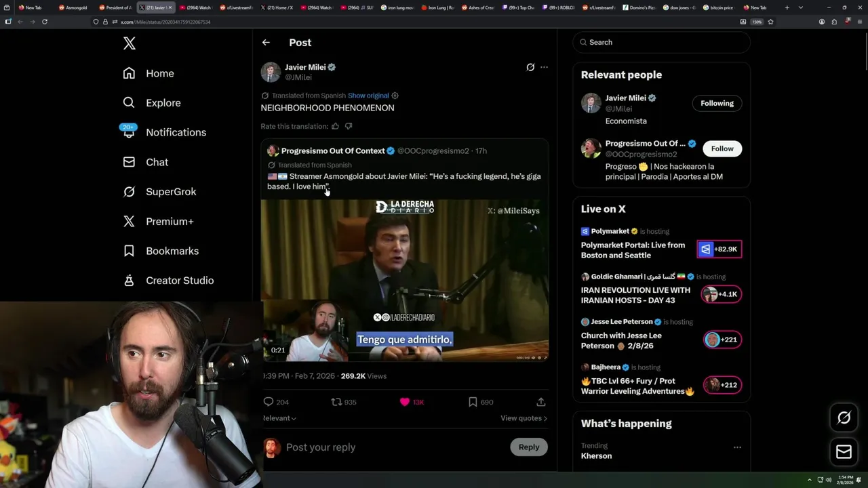Open translation settings gear beside Show original
Image resolution: width=868 pixels, height=488 pixels.
click(x=395, y=96)
